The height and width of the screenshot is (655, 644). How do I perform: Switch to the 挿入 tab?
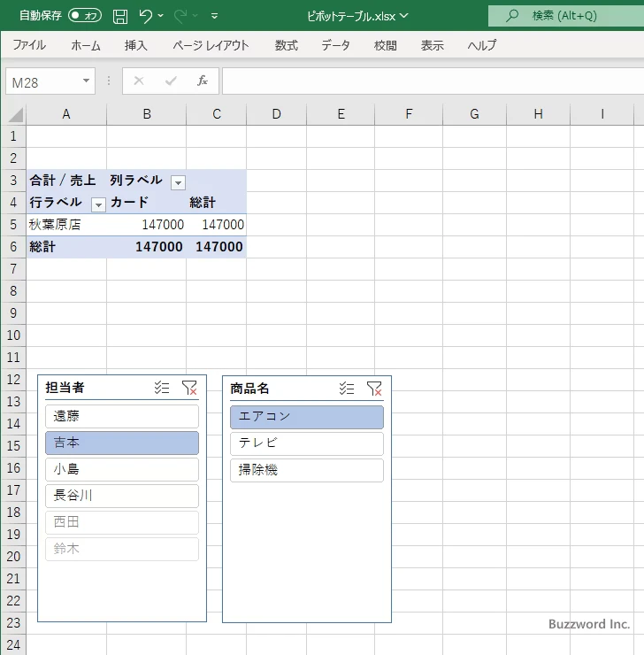click(135, 45)
